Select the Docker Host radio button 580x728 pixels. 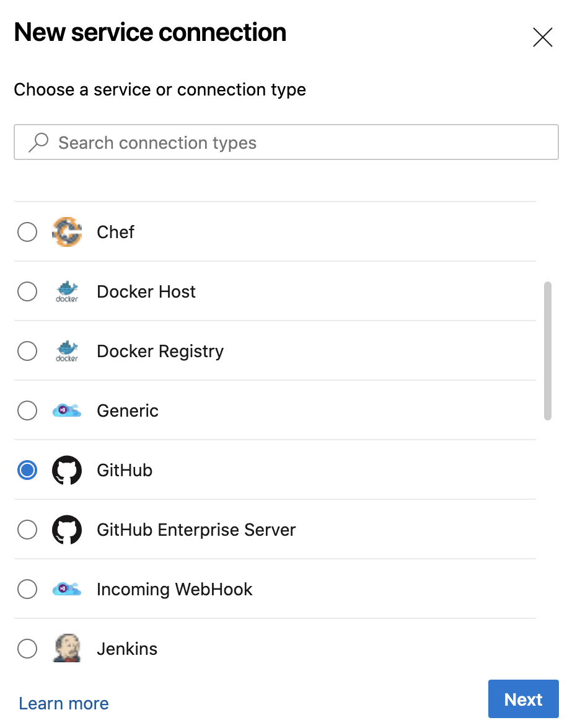[x=27, y=291]
